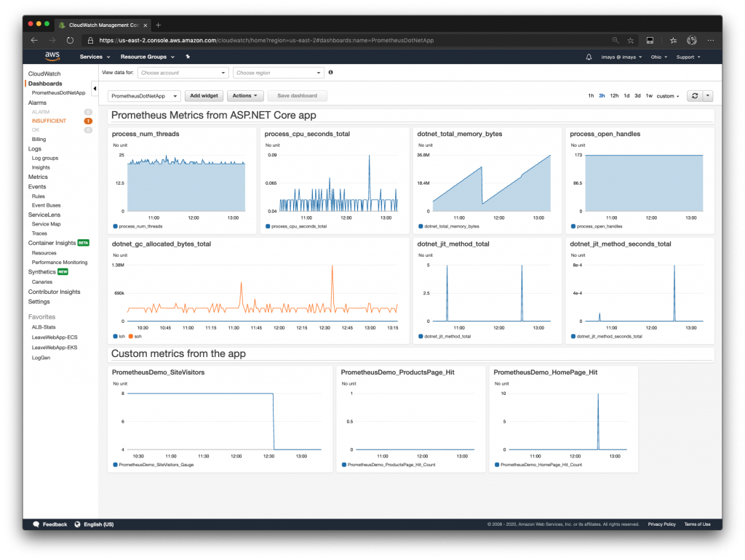The width and height of the screenshot is (745, 560).
Task: Click the browser back arrow
Action: click(x=34, y=41)
